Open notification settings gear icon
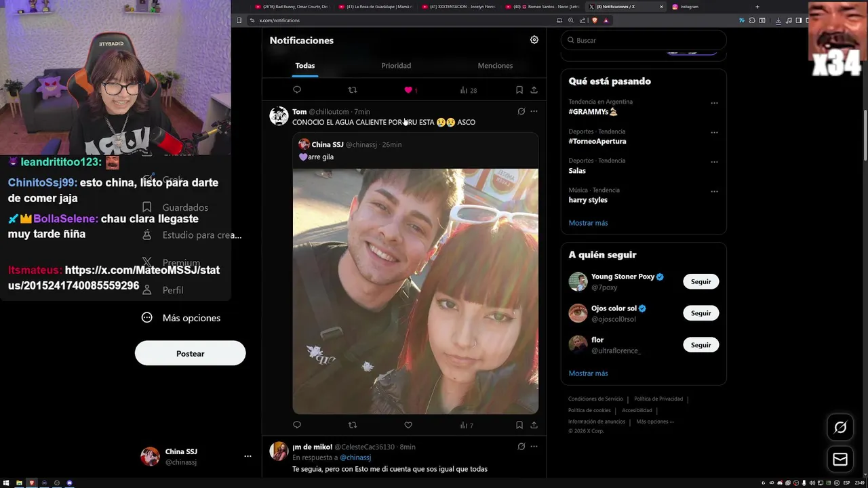868x488 pixels. pyautogui.click(x=534, y=40)
